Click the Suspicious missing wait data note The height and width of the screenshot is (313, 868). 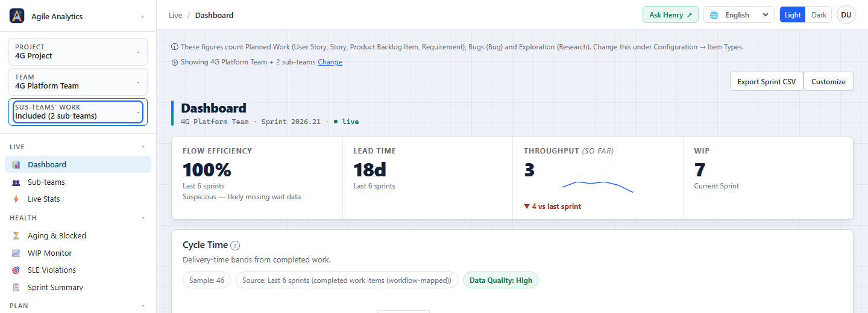[x=242, y=197]
